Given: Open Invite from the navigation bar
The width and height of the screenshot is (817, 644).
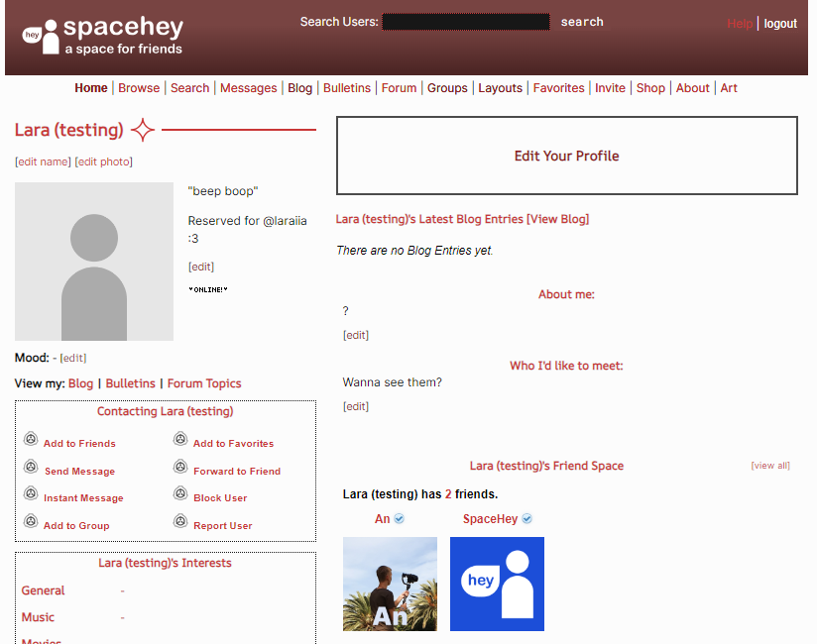Looking at the screenshot, I should 610,88.
